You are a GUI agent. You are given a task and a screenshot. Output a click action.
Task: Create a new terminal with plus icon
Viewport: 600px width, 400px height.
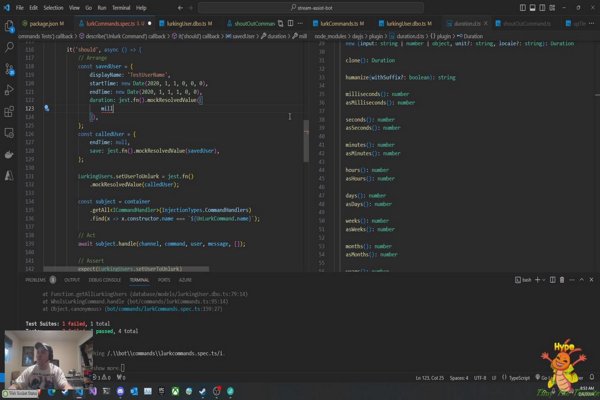pos(537,280)
